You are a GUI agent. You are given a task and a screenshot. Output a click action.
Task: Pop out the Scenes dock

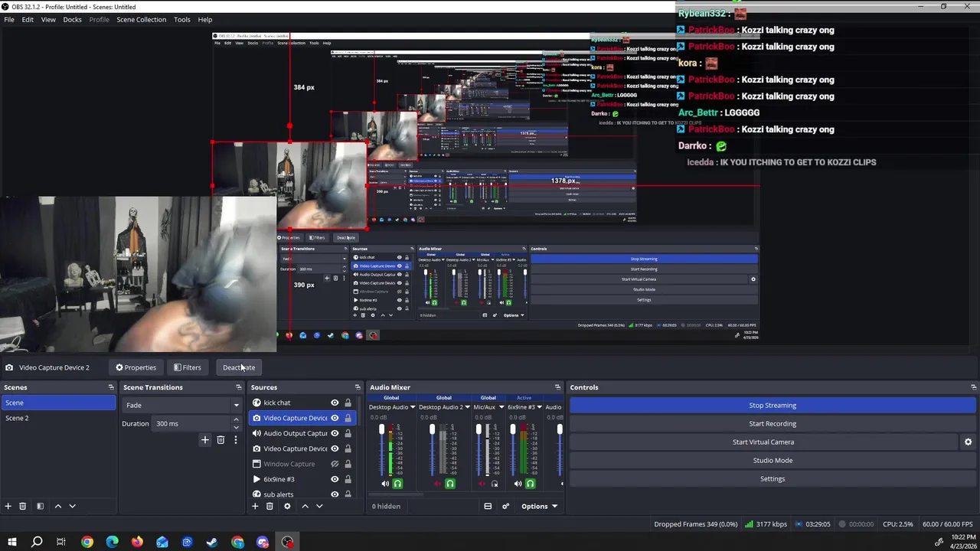pos(111,387)
